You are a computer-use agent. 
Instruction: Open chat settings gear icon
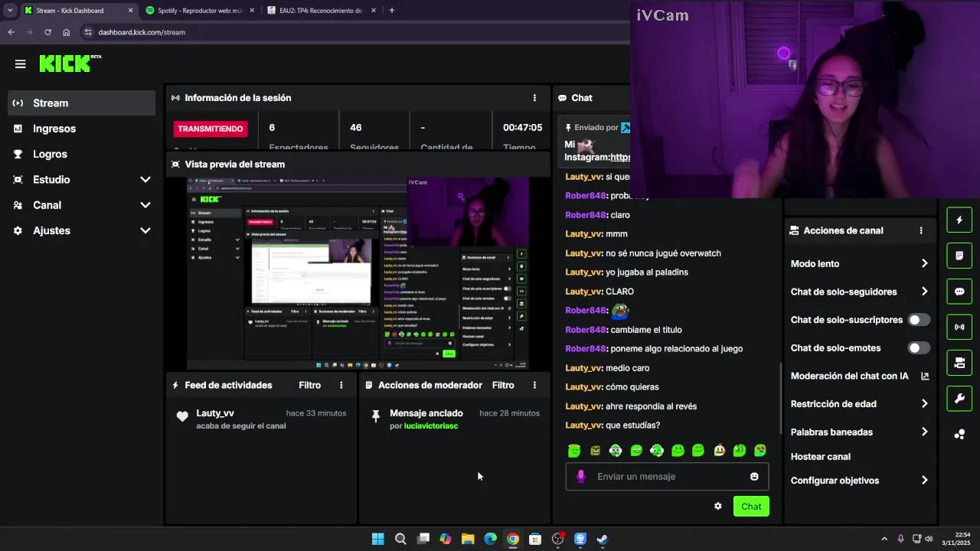717,506
